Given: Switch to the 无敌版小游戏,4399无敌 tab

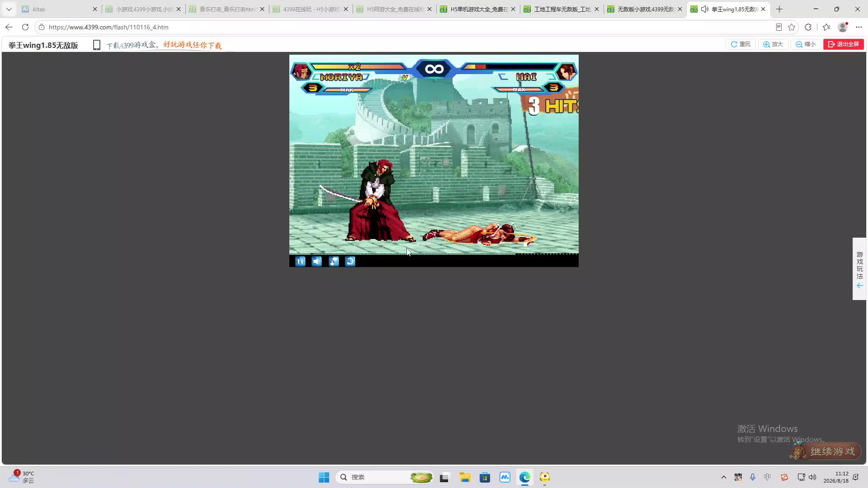Looking at the screenshot, I should pyautogui.click(x=645, y=9).
